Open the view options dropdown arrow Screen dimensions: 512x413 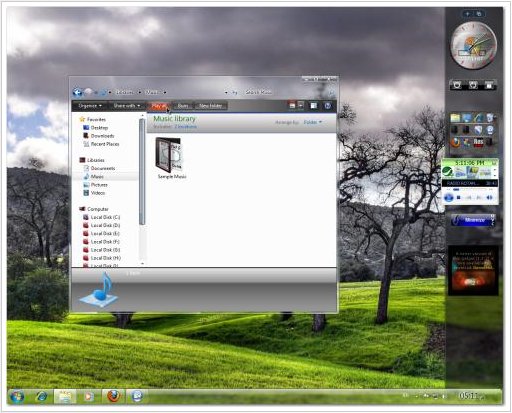[301, 106]
